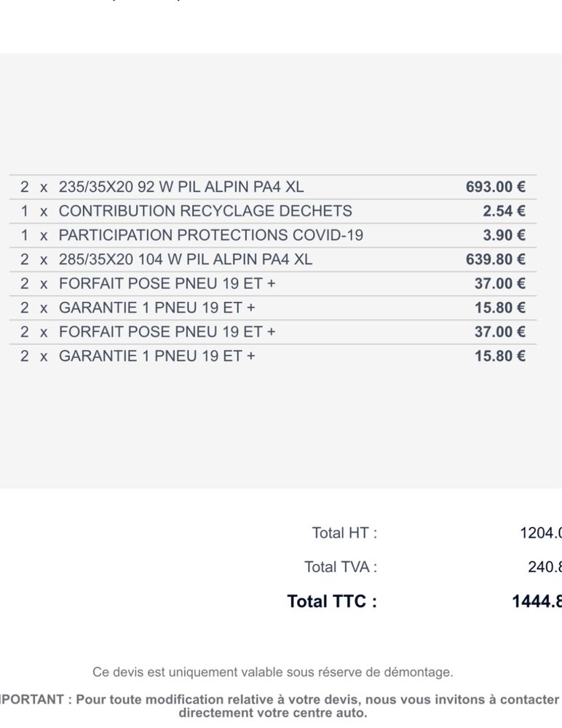Click the 1444.8 Total TTC amount
562x728 pixels.
coord(537,601)
